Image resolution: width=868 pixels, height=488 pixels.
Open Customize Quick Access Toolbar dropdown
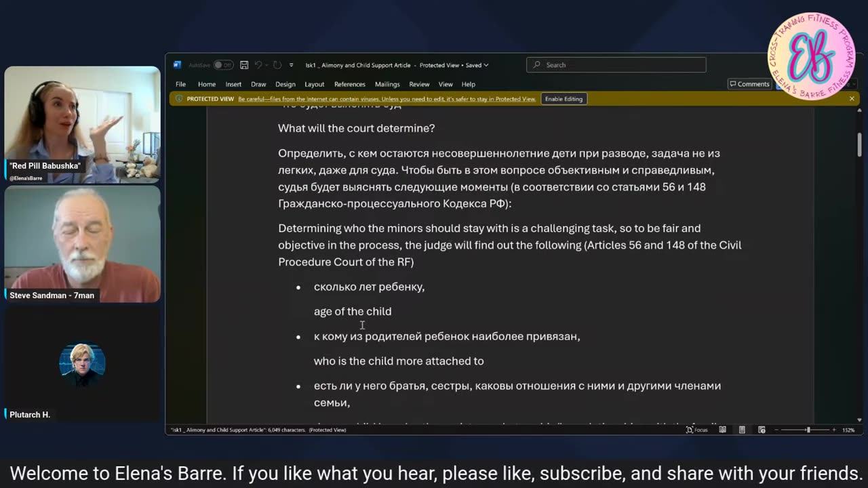click(x=292, y=65)
